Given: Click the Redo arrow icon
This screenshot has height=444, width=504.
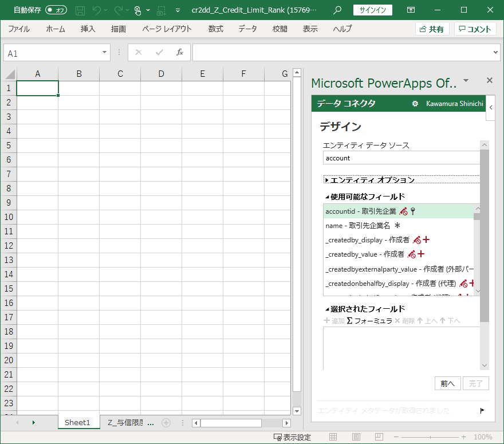Looking at the screenshot, I should 119,11.
